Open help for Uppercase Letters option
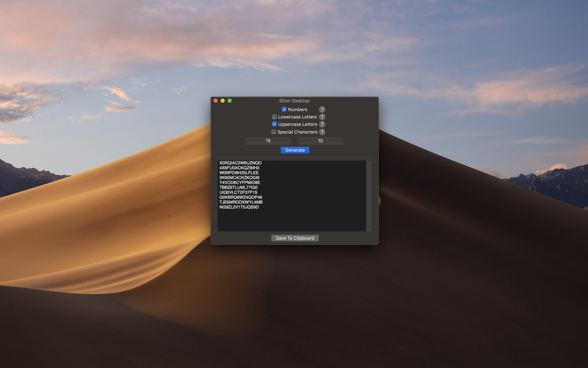The height and width of the screenshot is (368, 588). [322, 124]
